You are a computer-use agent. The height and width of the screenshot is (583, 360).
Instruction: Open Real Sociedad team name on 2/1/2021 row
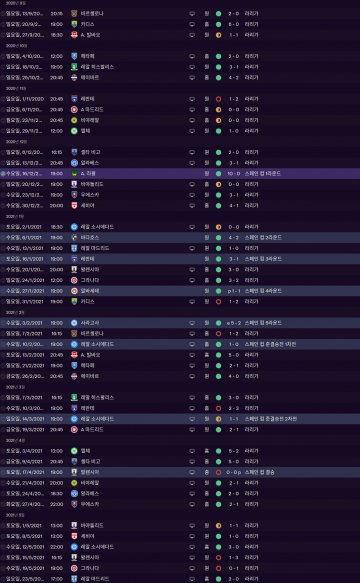pos(97,227)
